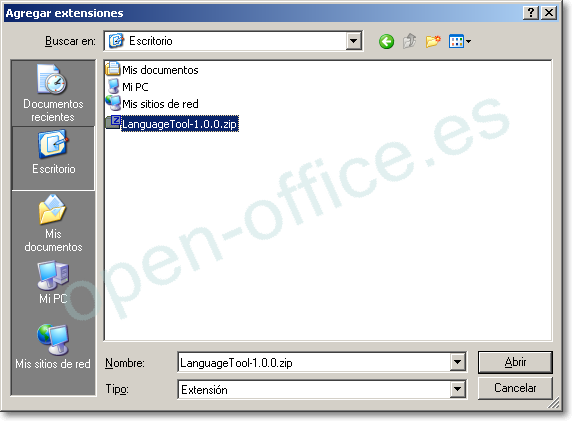
Task: Open Mis documentos in the places sidebar
Action: tap(53, 223)
